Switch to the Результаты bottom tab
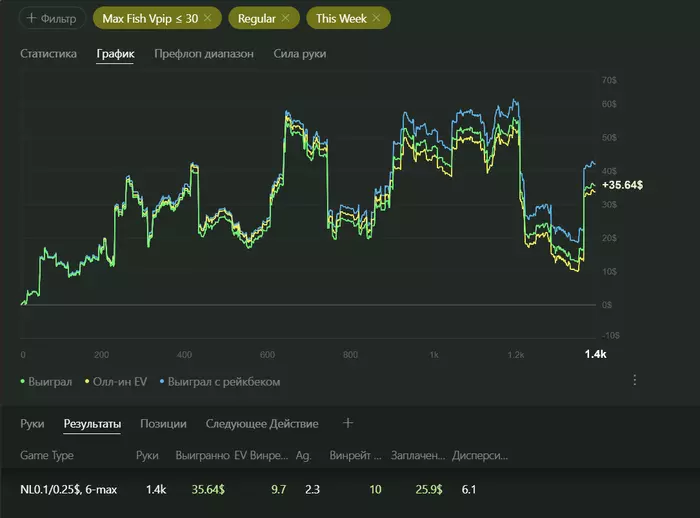Screen dimensions: 700x518 pyautogui.click(x=92, y=423)
